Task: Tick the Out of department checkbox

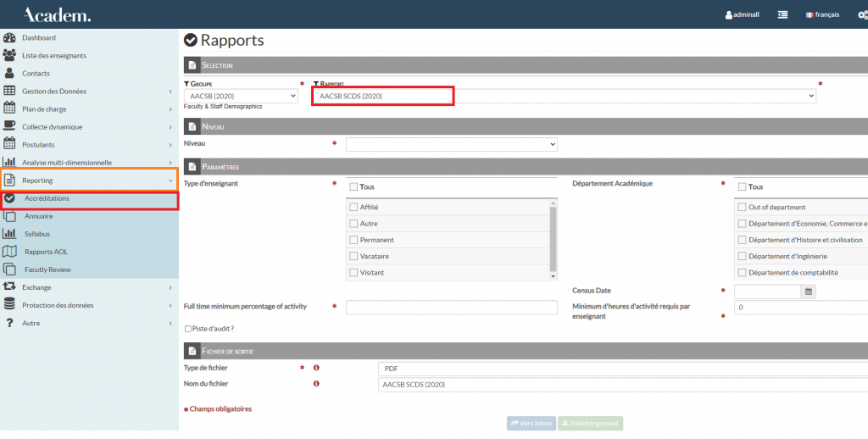Action: point(743,208)
